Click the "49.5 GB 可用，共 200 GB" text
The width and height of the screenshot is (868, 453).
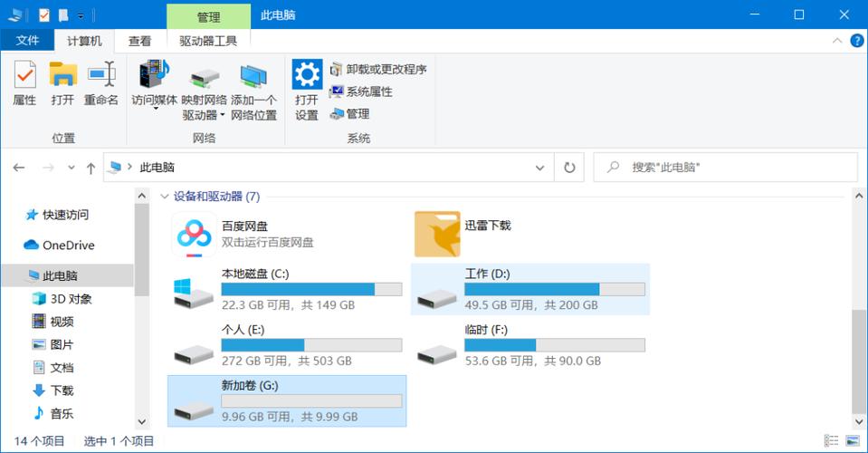point(531,305)
